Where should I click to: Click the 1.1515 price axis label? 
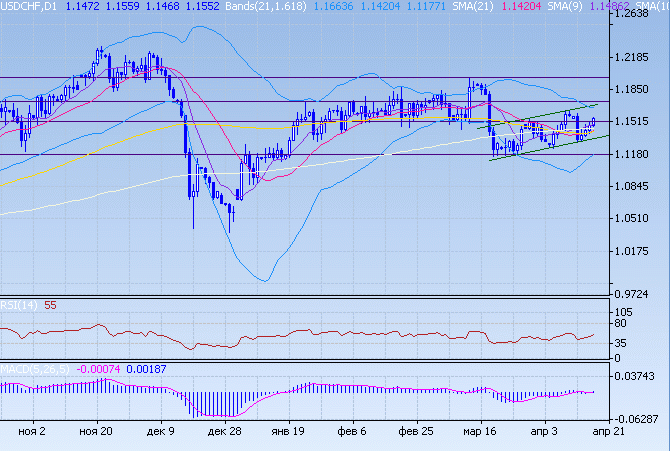point(637,122)
